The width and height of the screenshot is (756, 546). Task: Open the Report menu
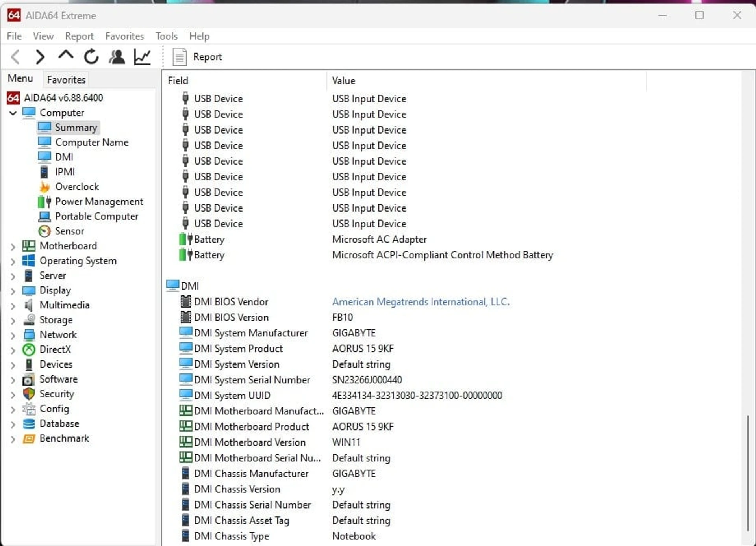[x=79, y=36]
